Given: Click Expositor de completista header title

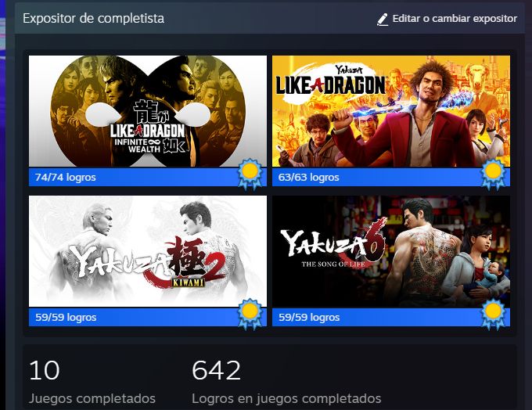Looking at the screenshot, I should [x=94, y=18].
